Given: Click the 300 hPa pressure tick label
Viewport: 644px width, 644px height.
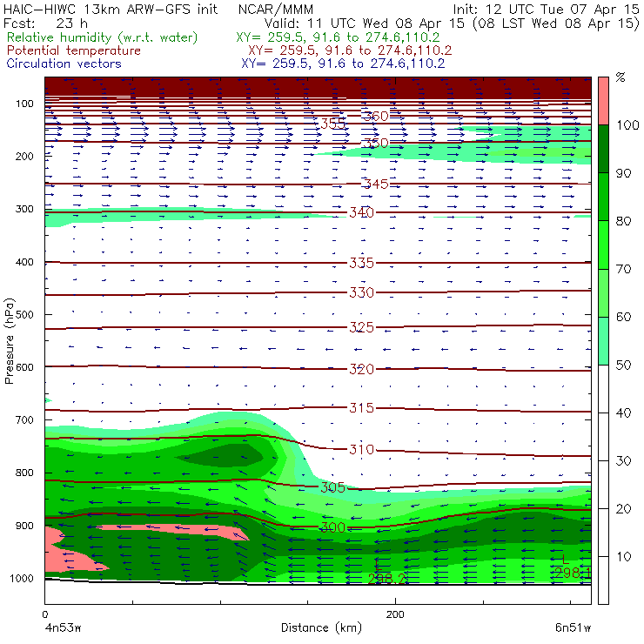Looking at the screenshot, I should tap(24, 209).
